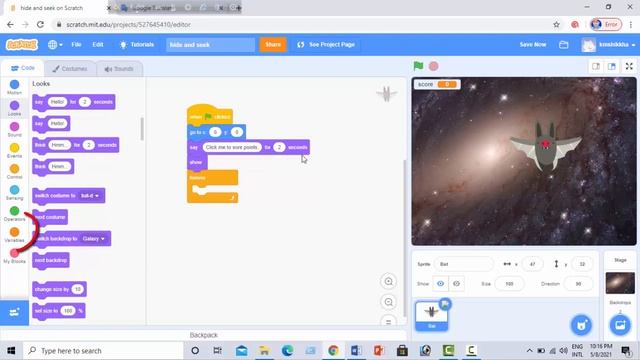Click the 'next costume' block in palette
Image resolution: width=640 pixels, height=360 pixels.
[x=50, y=217]
